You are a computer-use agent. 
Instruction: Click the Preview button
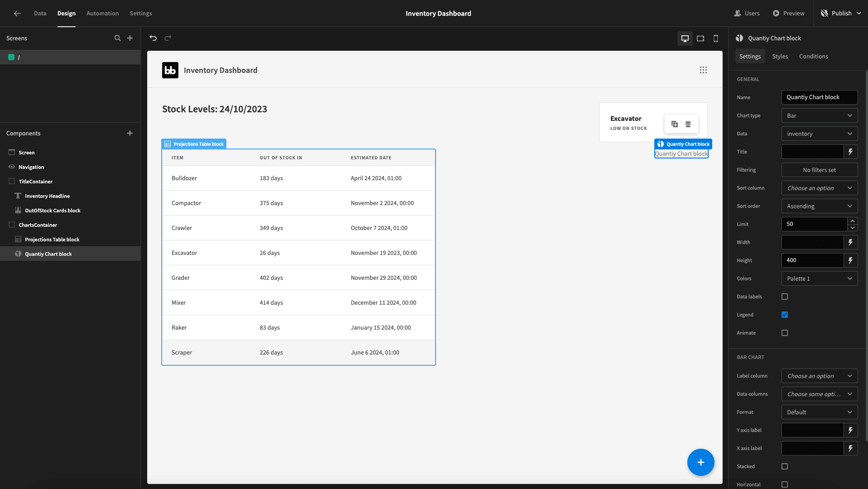point(788,14)
